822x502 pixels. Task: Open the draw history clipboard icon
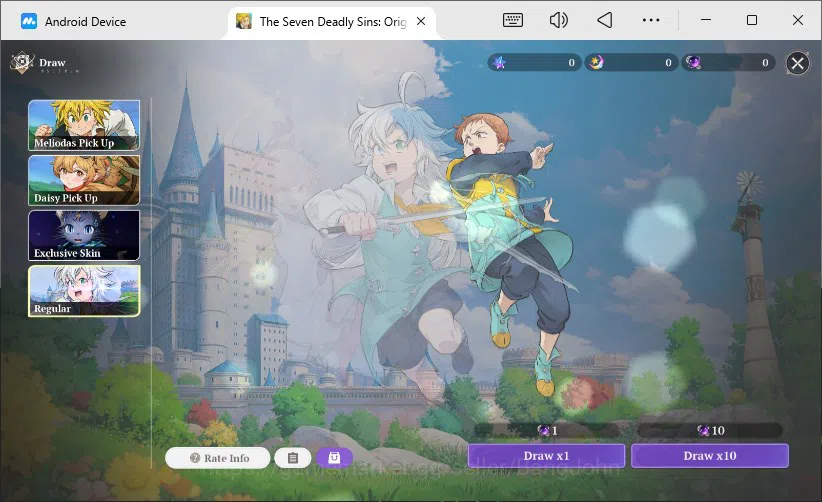pos(293,458)
